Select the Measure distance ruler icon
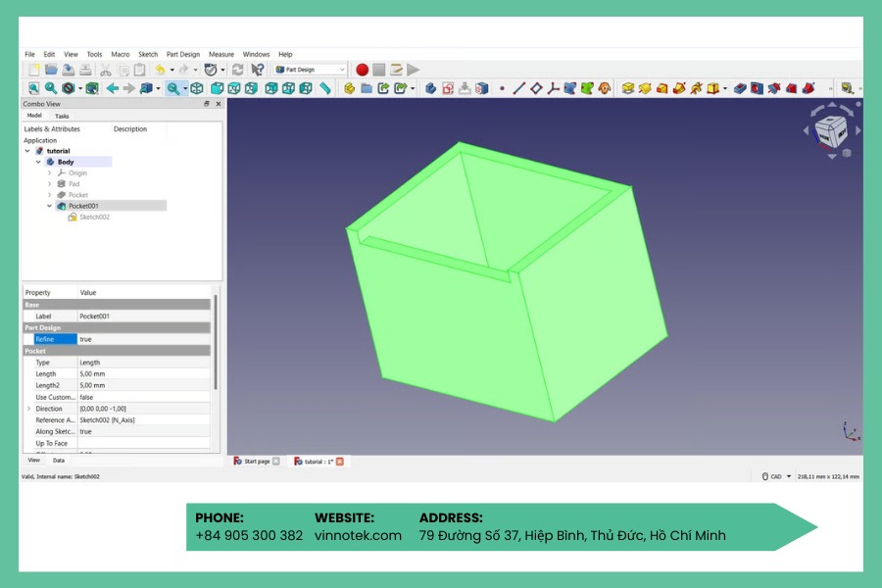Viewport: 882px width, 588px height. pos(324,88)
